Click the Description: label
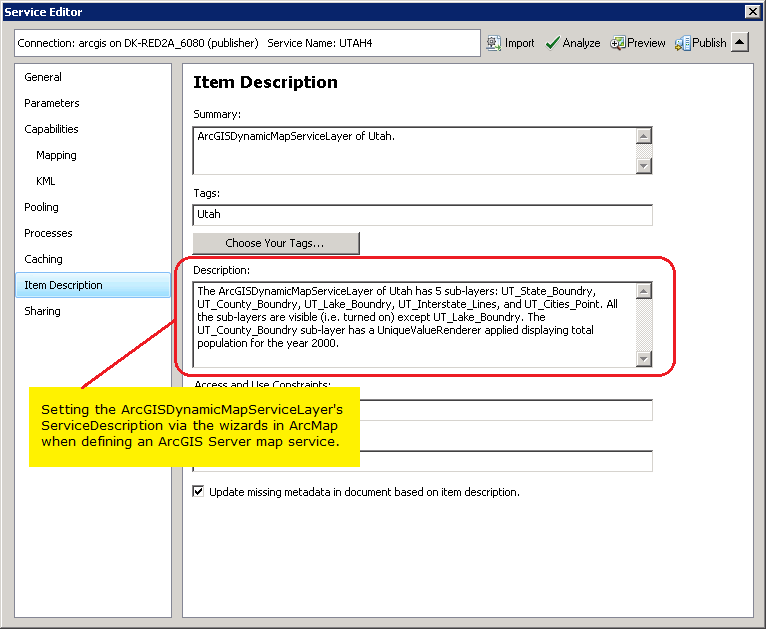The height and width of the screenshot is (630, 767). pos(222,270)
